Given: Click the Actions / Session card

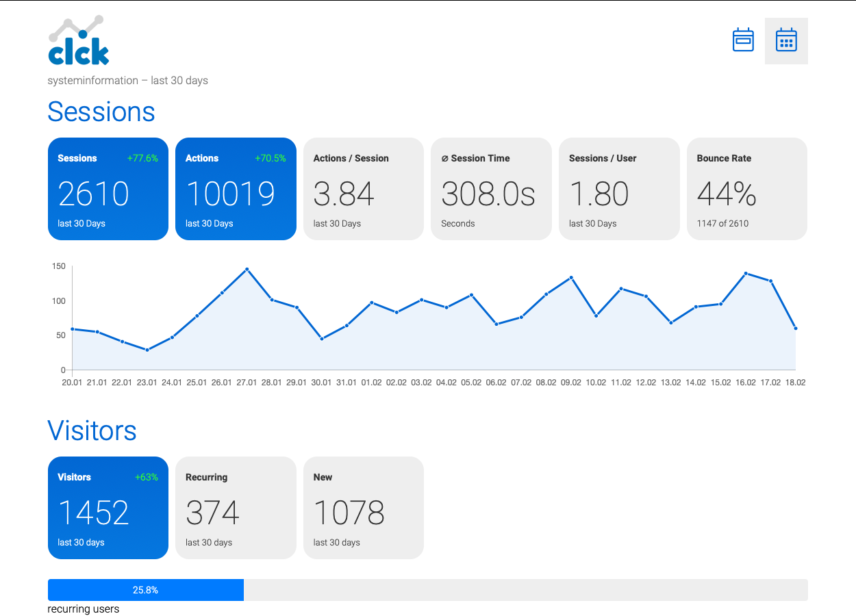Looking at the screenshot, I should click(364, 189).
